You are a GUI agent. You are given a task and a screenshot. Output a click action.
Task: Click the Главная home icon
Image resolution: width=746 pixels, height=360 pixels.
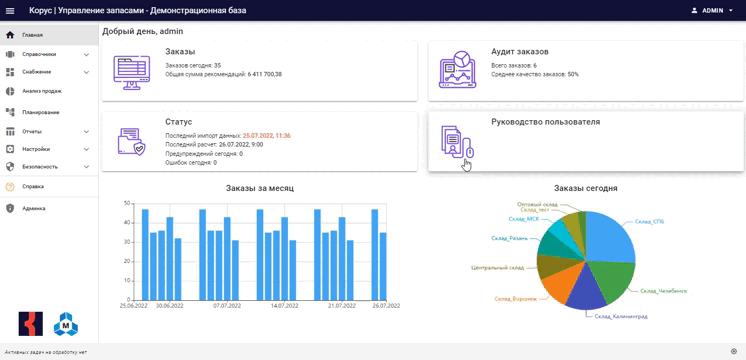[10, 35]
